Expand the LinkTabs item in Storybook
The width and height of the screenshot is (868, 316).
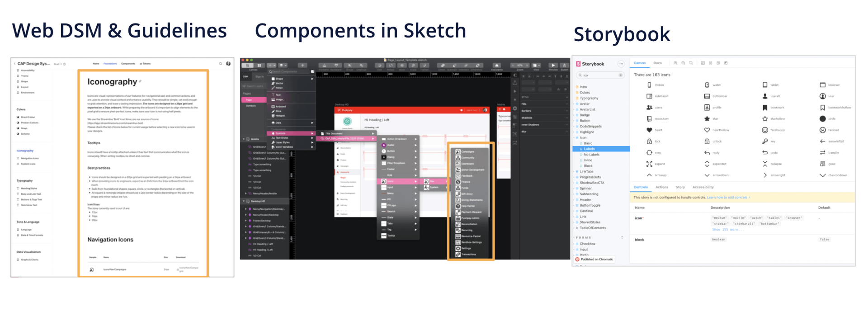click(574, 172)
